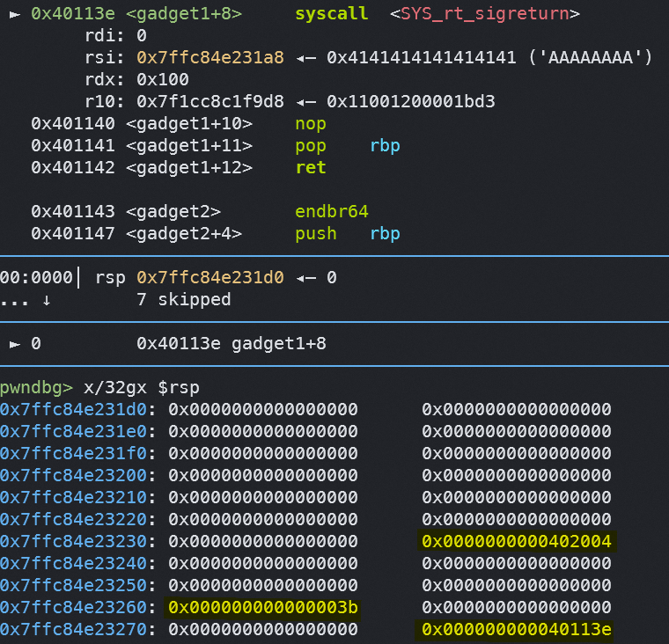The width and height of the screenshot is (669, 644).
Task: Select the pop rbp instruction at gadget1+11
Action: [x=348, y=146]
